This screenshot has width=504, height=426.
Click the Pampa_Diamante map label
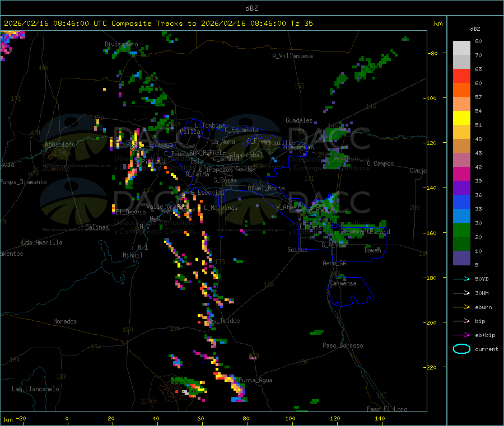point(24,182)
